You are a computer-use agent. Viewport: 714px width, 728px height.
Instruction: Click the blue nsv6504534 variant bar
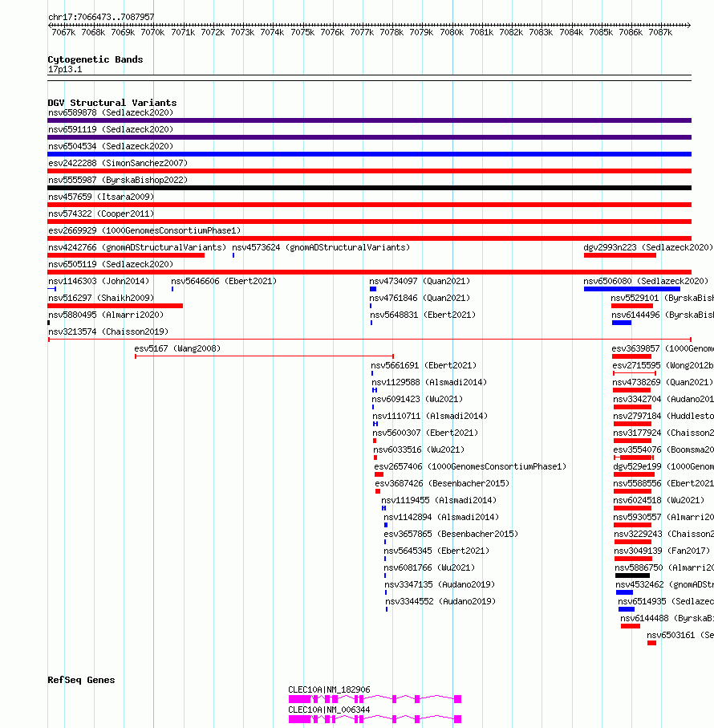(369, 154)
